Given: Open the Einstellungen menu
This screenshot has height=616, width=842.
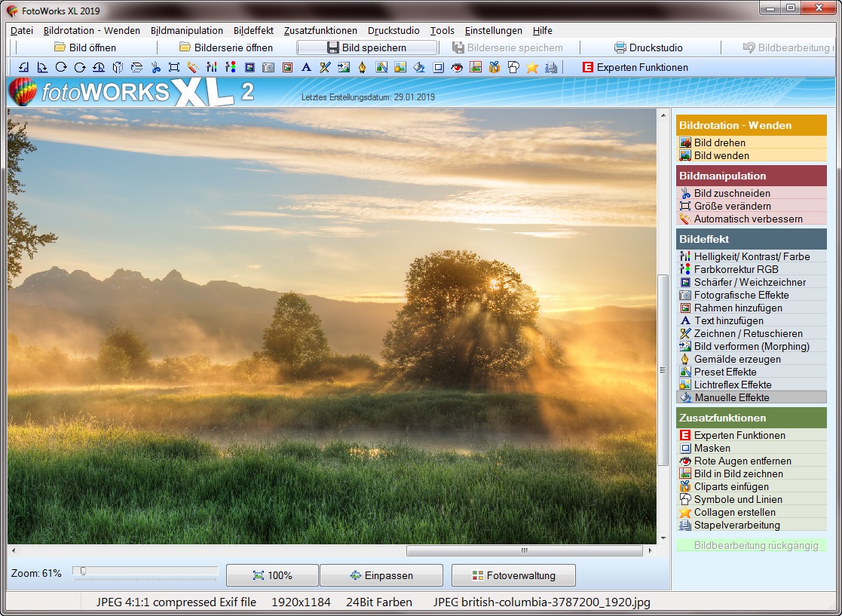Looking at the screenshot, I should [x=493, y=31].
